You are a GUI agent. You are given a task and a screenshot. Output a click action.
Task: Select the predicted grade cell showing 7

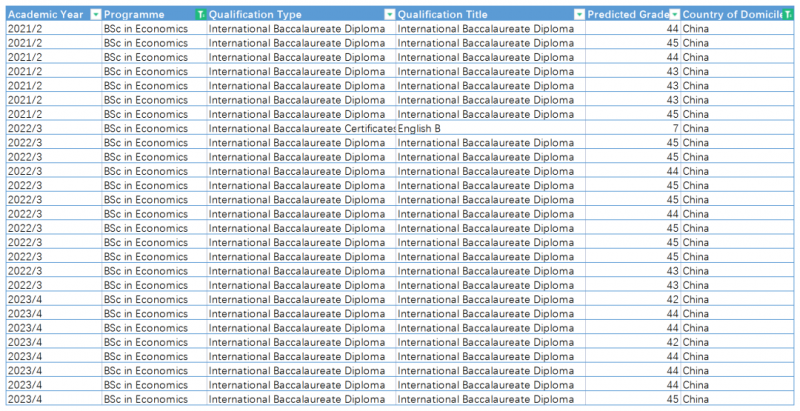pyautogui.click(x=633, y=129)
